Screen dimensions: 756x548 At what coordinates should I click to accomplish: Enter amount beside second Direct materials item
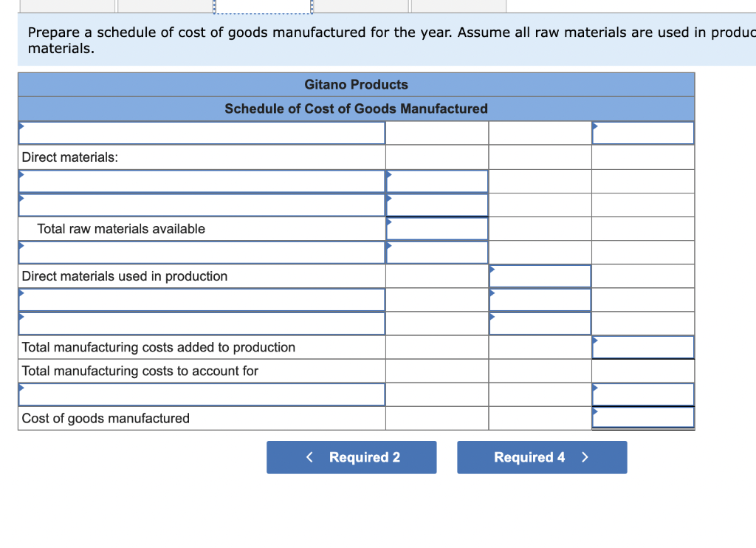pos(436,205)
